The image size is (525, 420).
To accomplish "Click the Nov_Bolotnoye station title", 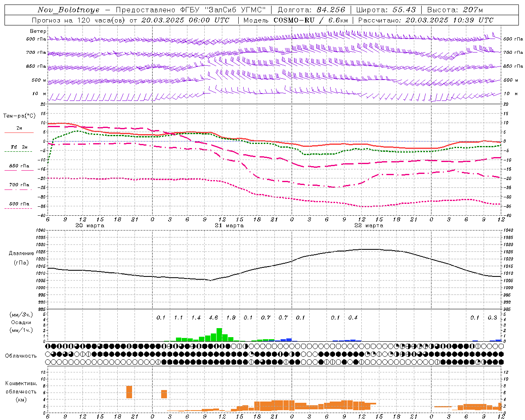I will [x=68, y=10].
